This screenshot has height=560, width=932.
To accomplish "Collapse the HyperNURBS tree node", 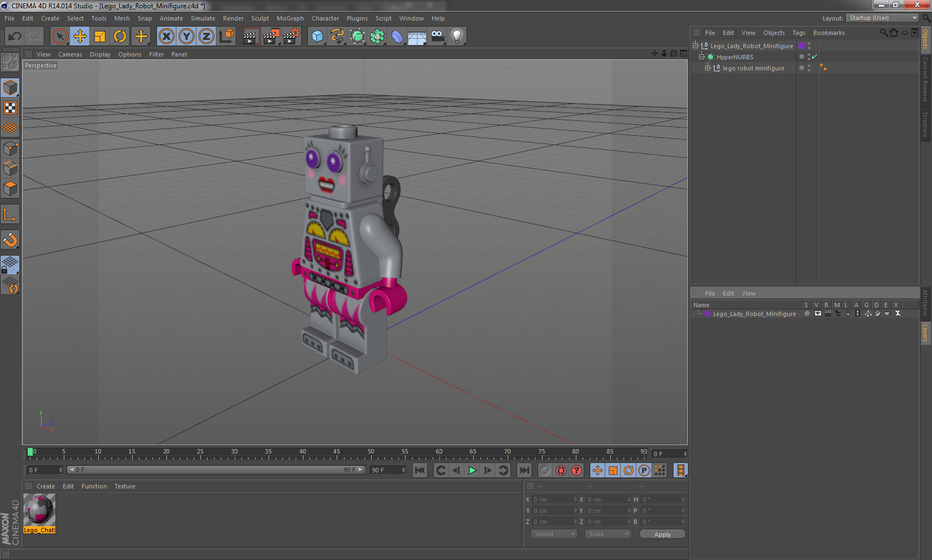I will tap(701, 57).
